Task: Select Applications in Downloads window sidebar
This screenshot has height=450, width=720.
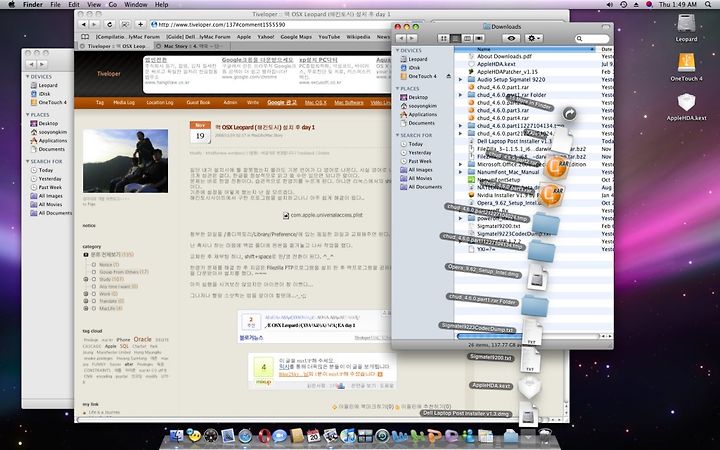Action: point(422,114)
